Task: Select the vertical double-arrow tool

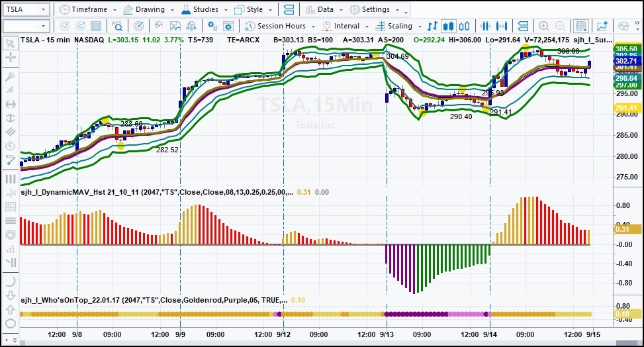Action: (x=11, y=118)
